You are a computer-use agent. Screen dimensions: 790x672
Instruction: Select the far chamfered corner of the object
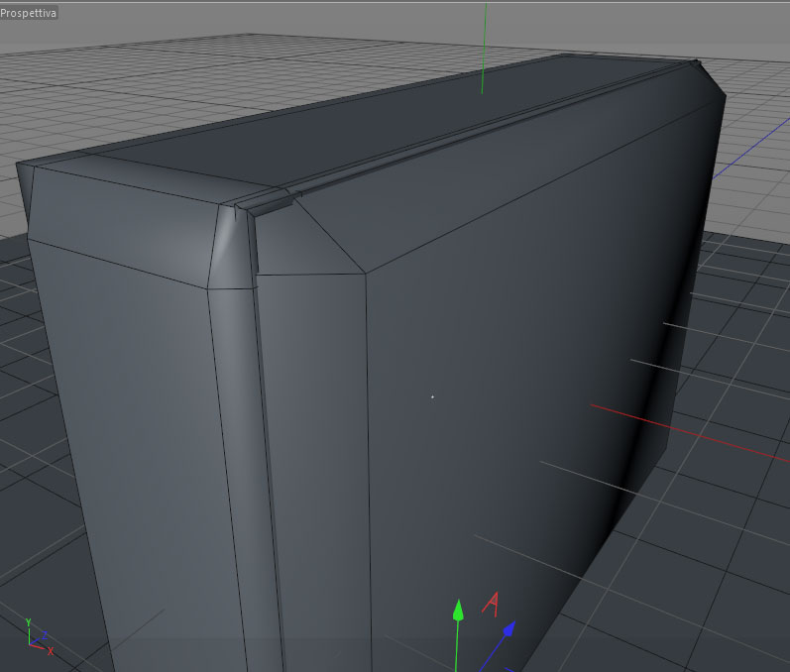[711, 80]
